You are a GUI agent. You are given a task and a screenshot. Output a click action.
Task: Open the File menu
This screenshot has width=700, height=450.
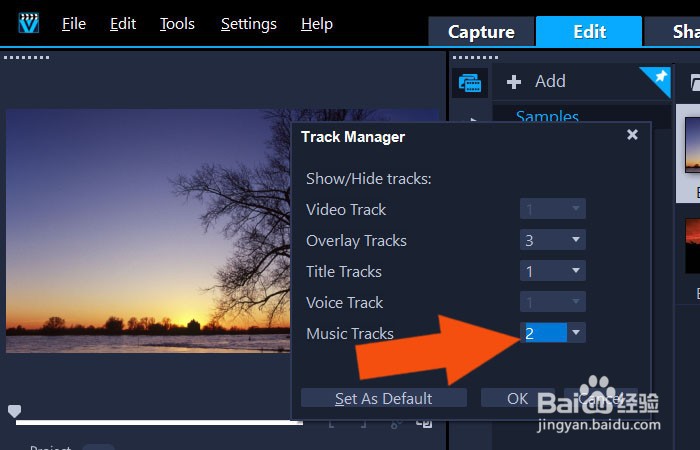[x=74, y=24]
